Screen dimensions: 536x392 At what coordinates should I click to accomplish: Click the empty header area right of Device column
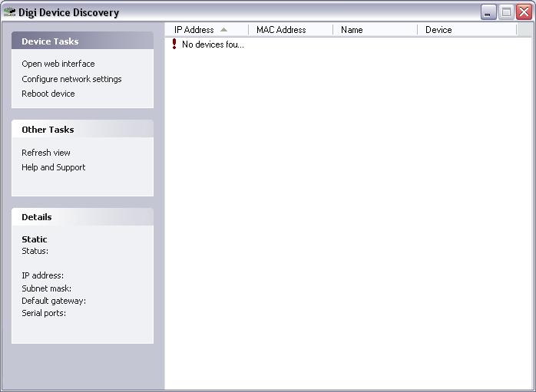[x=525, y=30]
